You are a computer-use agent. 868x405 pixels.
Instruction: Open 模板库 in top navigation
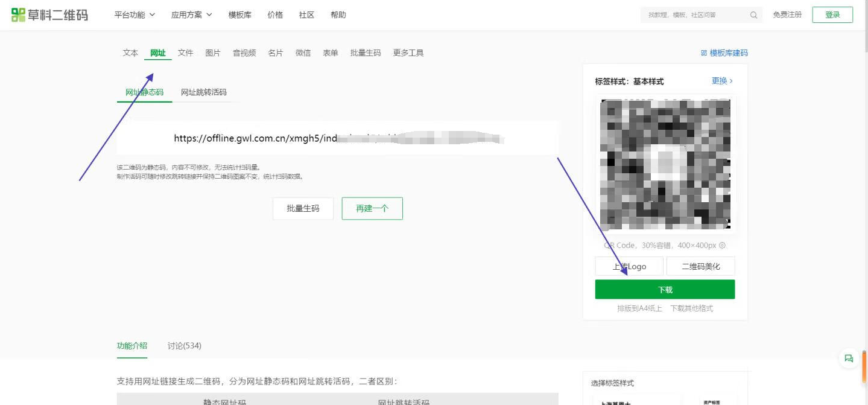(240, 15)
